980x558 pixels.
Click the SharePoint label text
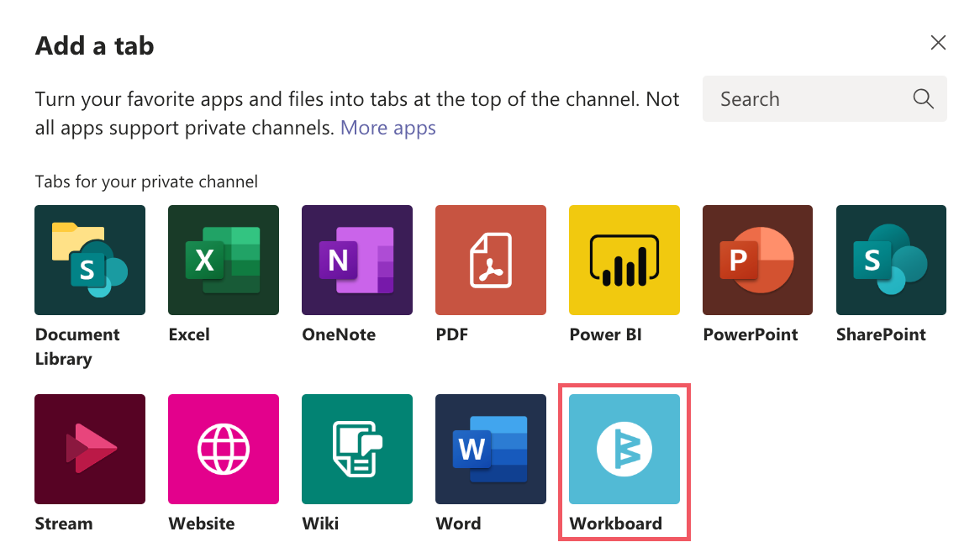[882, 335]
